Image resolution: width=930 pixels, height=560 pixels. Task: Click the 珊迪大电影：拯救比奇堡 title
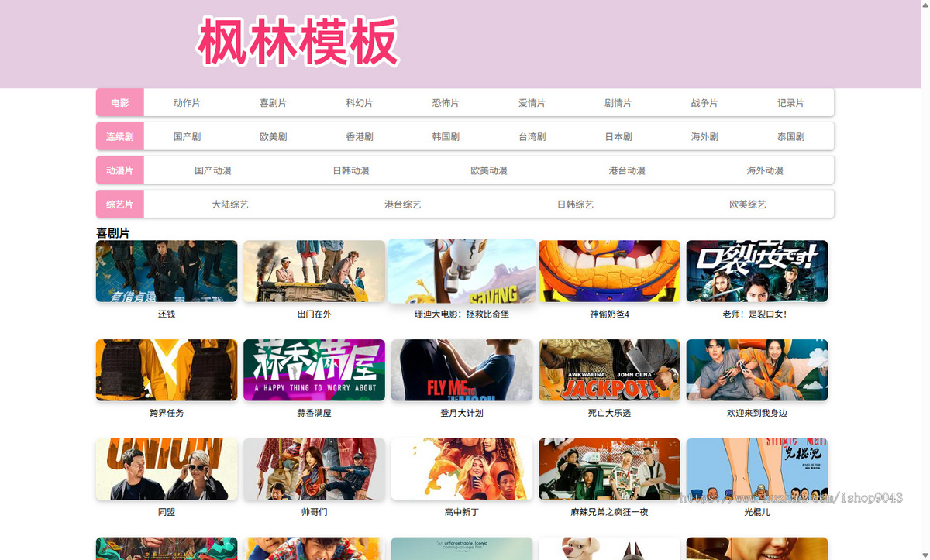pos(462,314)
